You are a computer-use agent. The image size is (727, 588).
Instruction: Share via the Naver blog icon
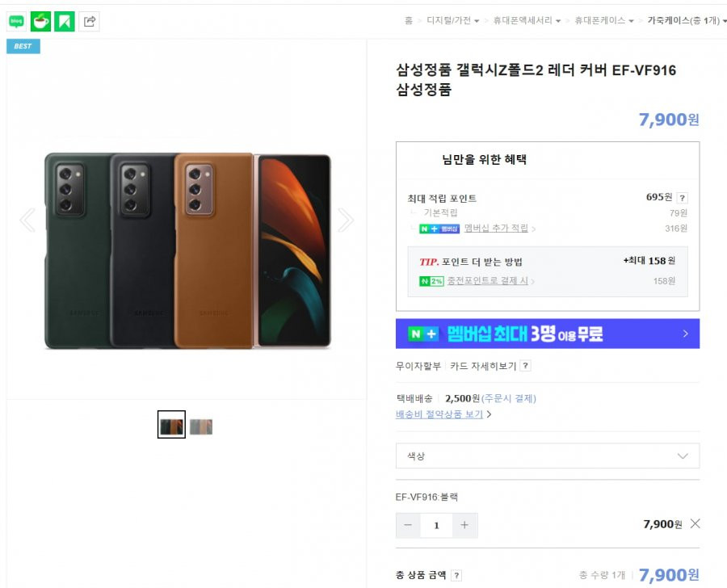pos(16,21)
